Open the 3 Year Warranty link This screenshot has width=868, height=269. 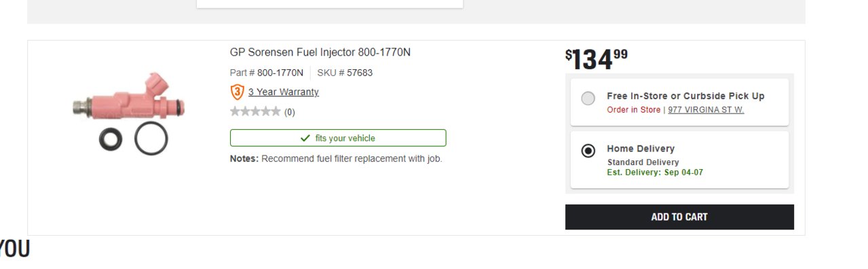click(283, 92)
